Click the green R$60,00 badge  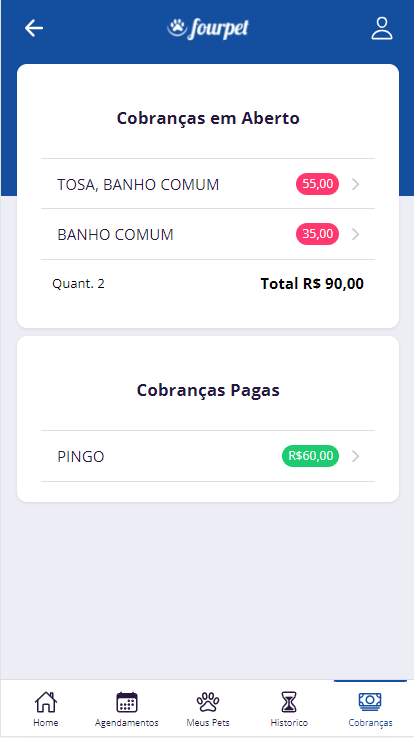pos(310,456)
